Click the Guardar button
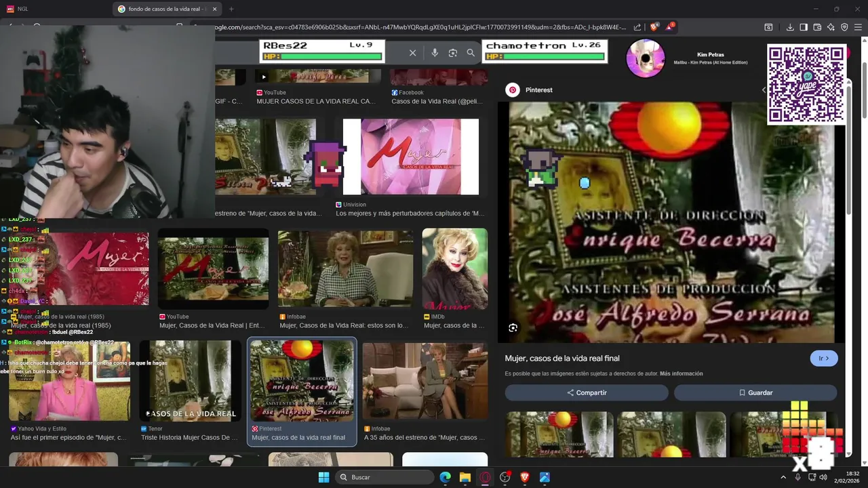Screen dimensions: 868x488 [755, 392]
